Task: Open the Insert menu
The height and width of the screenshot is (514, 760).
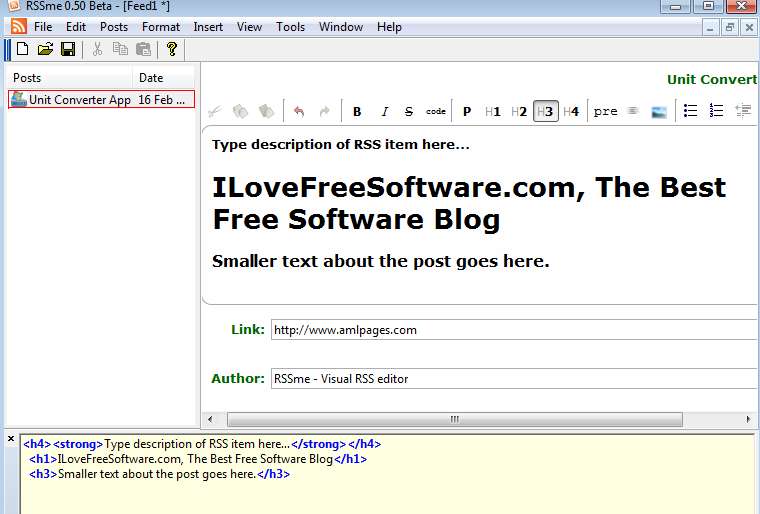Action: [208, 27]
